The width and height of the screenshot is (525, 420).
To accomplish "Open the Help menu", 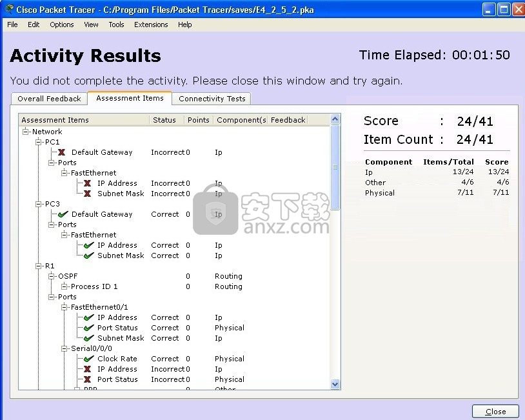I will pyautogui.click(x=185, y=25).
